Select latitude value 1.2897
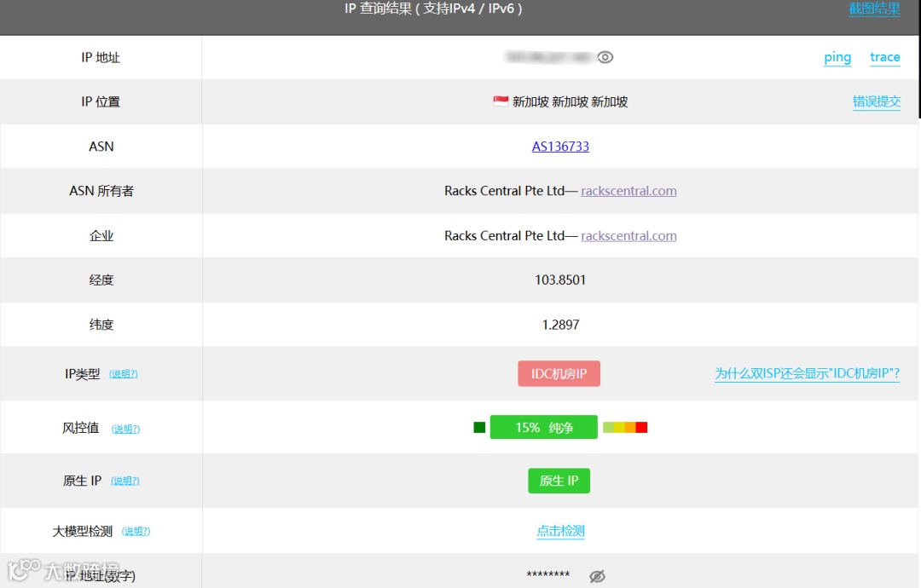 [560, 325]
